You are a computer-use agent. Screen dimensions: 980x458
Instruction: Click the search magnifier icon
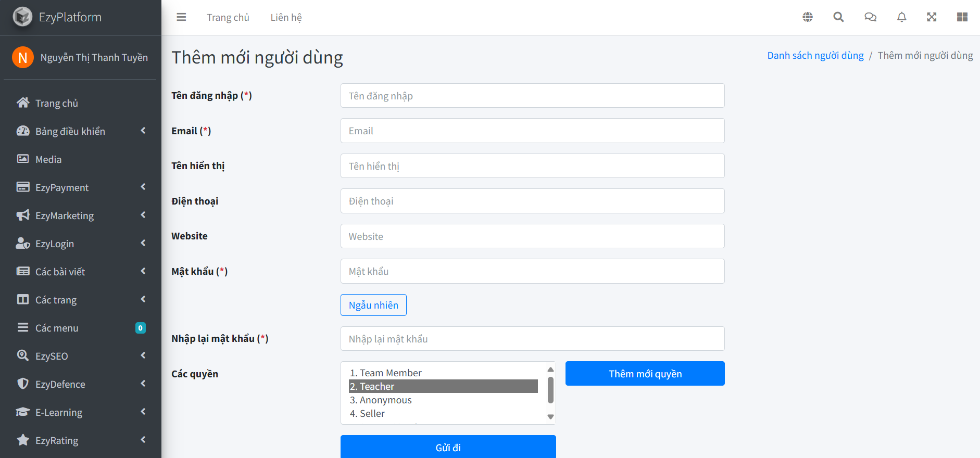point(838,17)
